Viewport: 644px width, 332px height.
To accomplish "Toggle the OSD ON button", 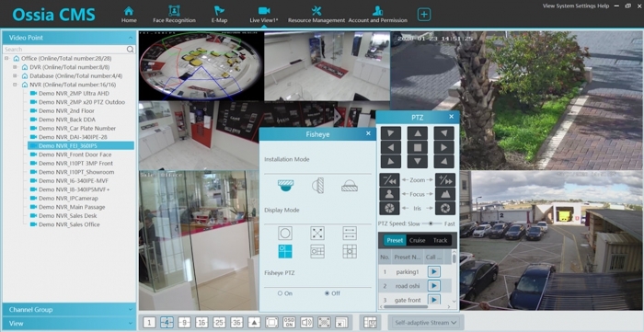I will tap(289, 323).
